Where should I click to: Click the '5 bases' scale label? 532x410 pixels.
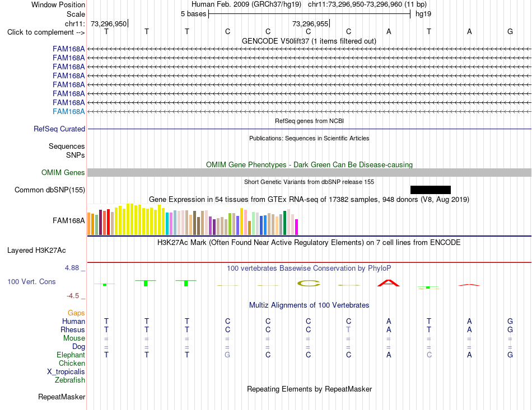(193, 14)
